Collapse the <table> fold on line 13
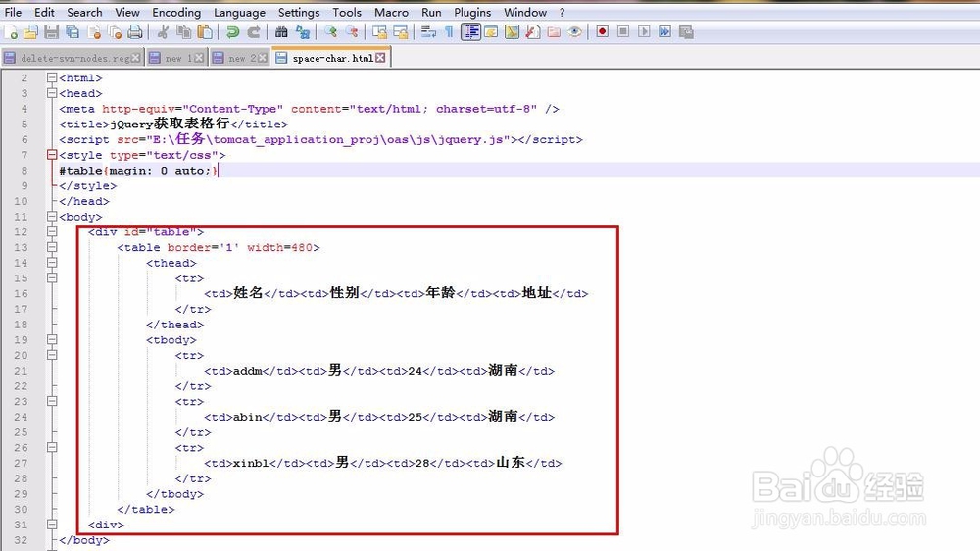 click(52, 247)
